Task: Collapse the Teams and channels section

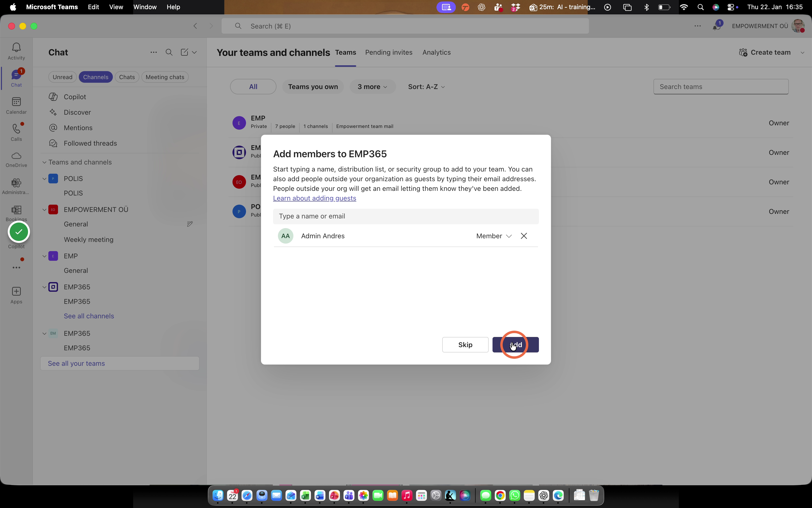Action: [44, 162]
